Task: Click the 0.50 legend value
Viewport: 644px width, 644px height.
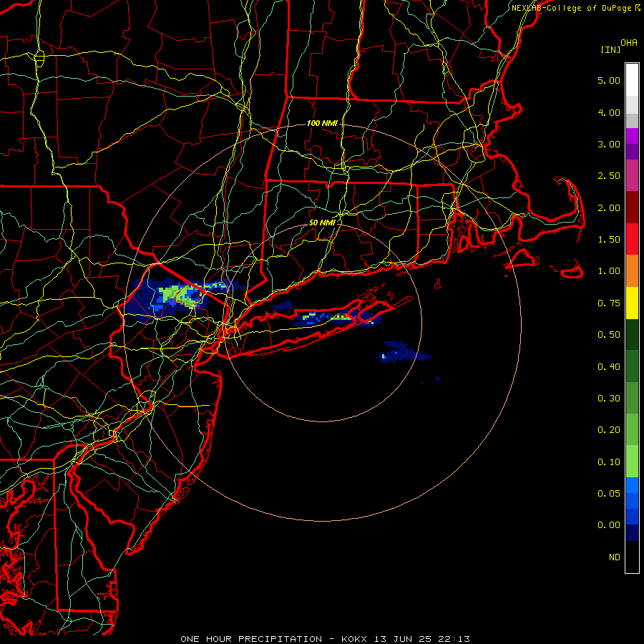Action: coord(609,335)
